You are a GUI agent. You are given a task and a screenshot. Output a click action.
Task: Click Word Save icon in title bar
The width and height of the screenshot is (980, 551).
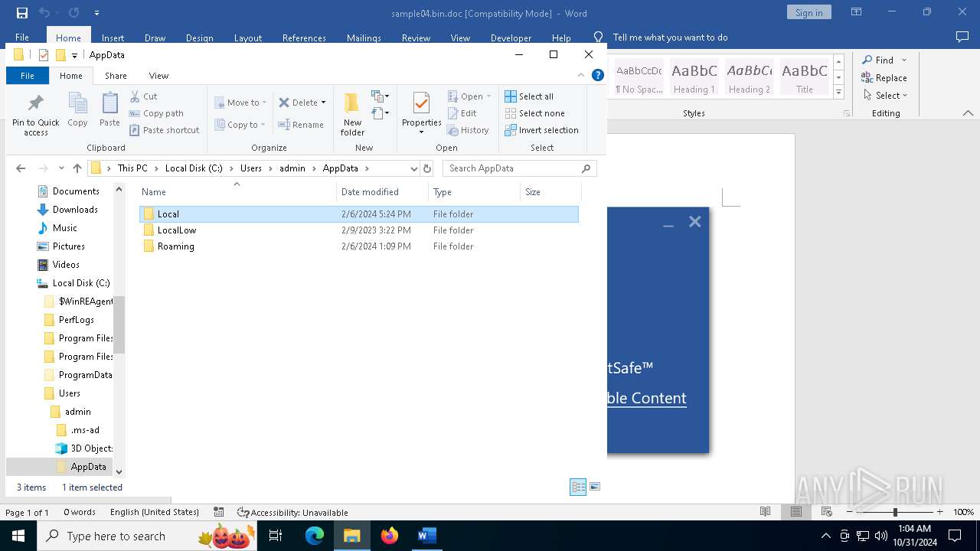[x=21, y=12]
